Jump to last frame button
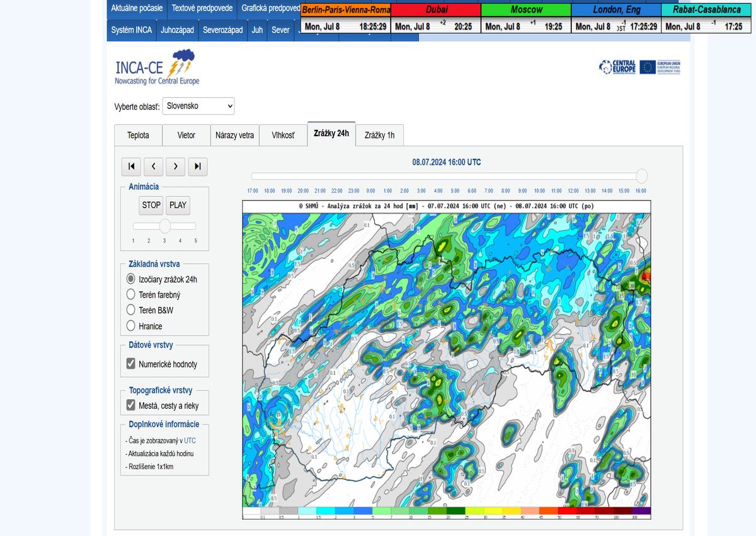756x536 pixels. (x=197, y=166)
